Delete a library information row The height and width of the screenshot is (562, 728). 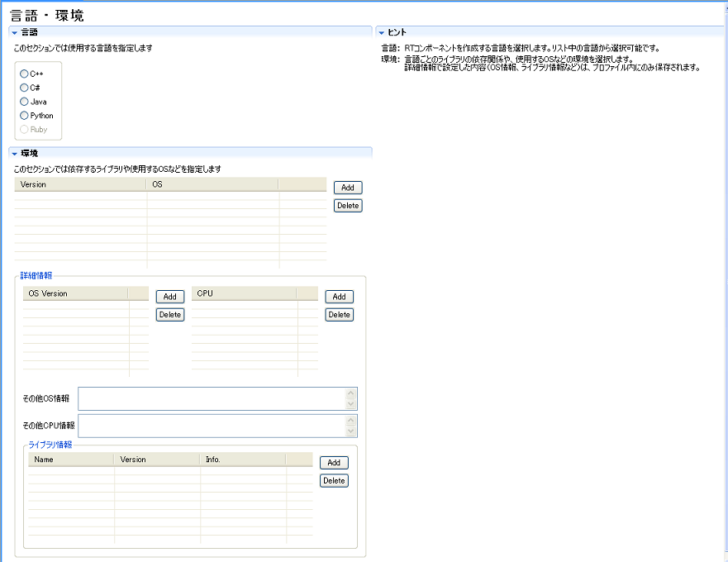coord(334,481)
